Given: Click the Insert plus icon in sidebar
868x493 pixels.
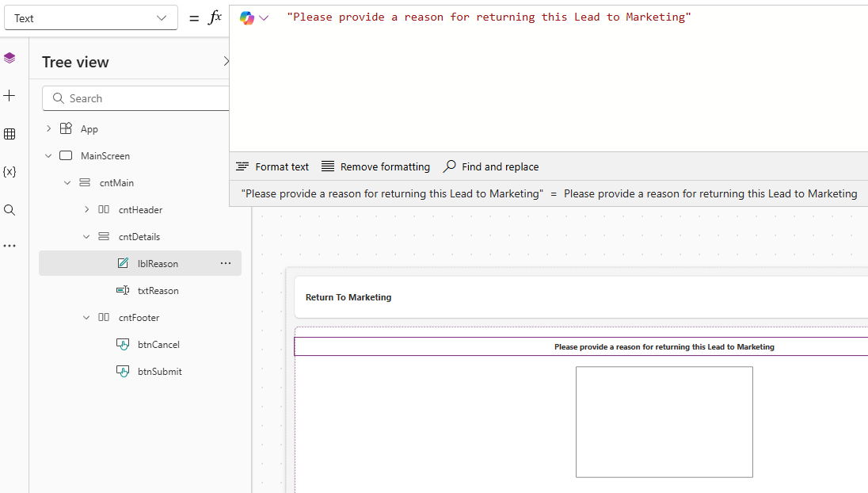Looking at the screenshot, I should [10, 96].
